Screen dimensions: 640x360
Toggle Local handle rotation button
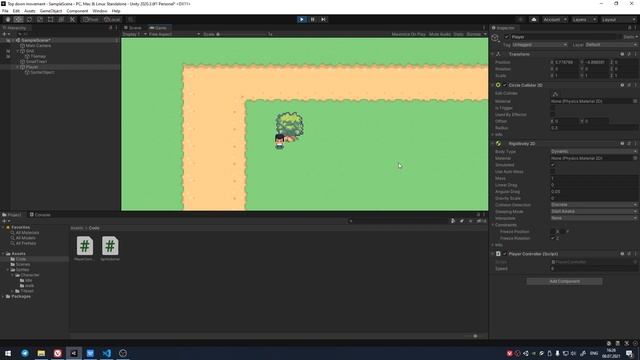(x=111, y=20)
